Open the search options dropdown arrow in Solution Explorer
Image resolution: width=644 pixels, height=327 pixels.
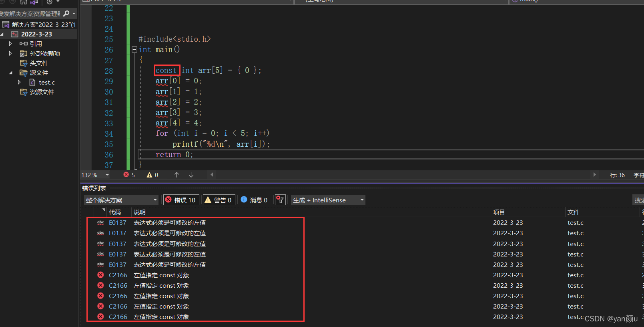74,14
